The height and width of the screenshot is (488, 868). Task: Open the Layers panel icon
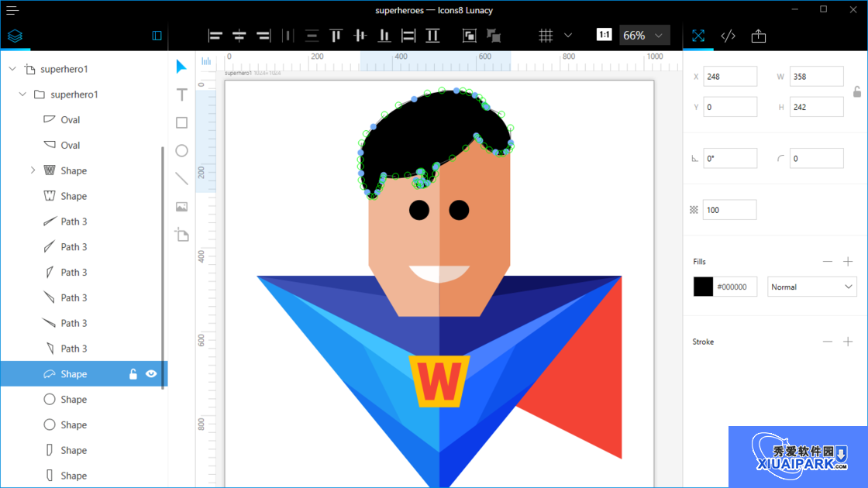click(x=15, y=36)
